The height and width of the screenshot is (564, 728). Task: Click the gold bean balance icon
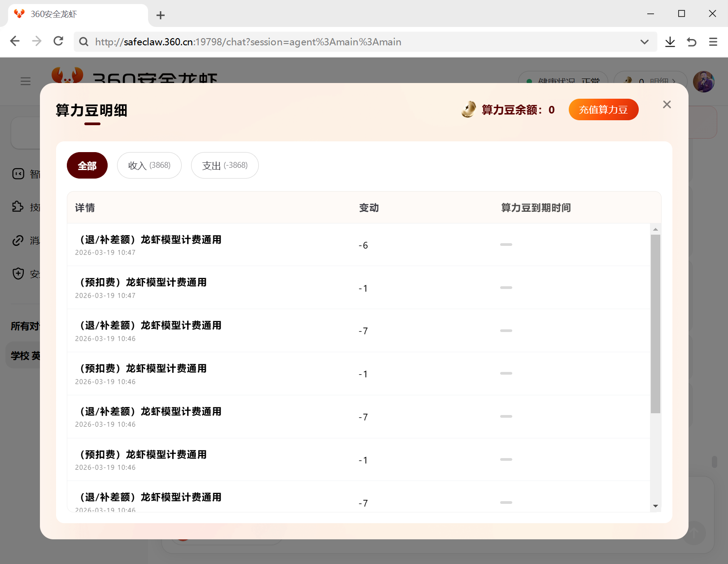(468, 109)
